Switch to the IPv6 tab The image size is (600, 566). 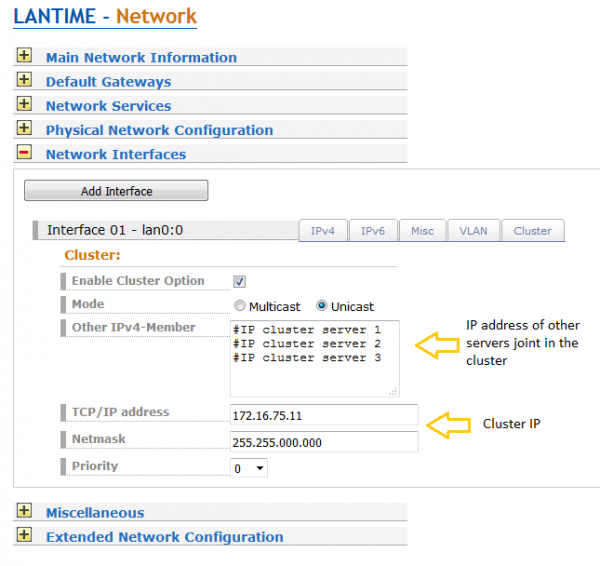pyautogui.click(x=373, y=231)
